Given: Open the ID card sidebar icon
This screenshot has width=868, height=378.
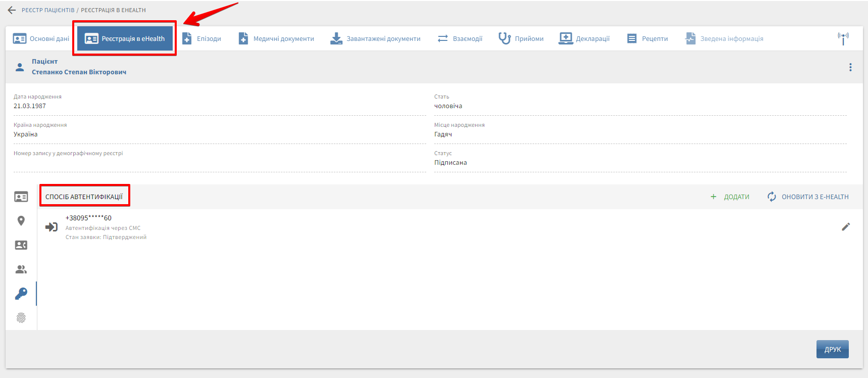Looking at the screenshot, I should tap(21, 197).
